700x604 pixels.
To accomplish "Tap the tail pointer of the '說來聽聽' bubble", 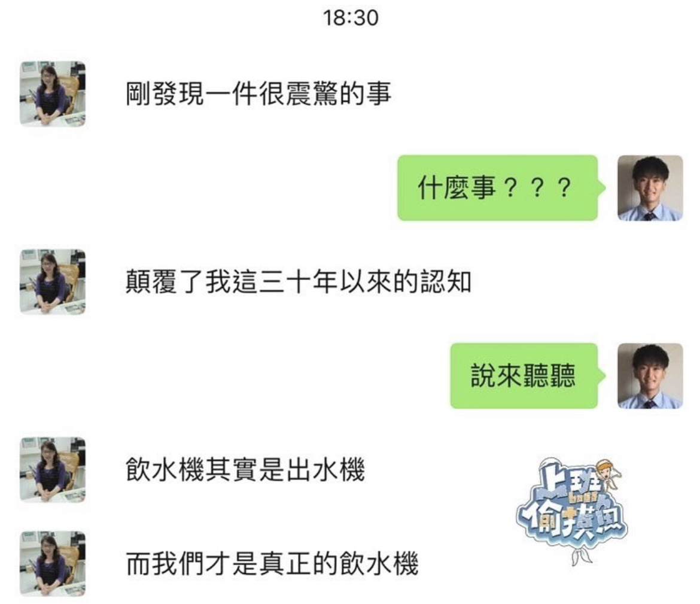I will (x=602, y=376).
